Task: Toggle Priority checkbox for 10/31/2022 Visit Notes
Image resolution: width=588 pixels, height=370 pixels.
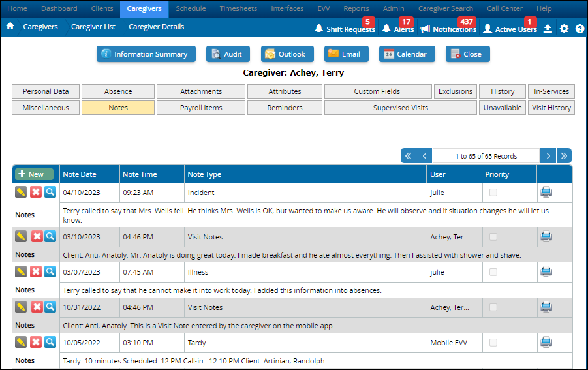Action: [493, 307]
